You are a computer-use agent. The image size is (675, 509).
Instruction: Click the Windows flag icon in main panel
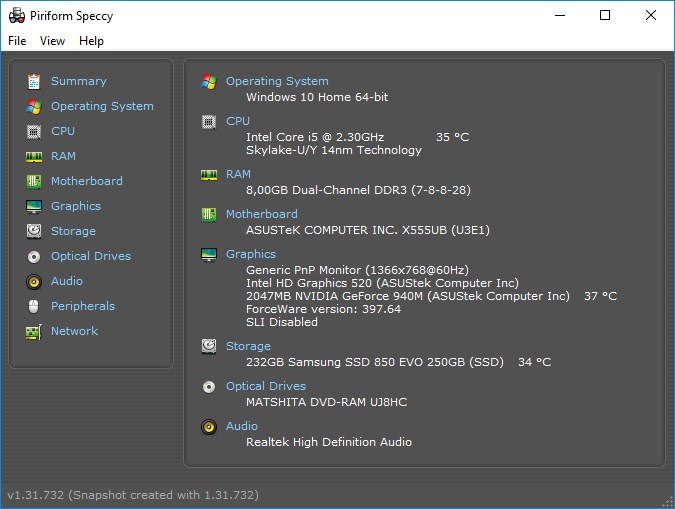[x=209, y=81]
